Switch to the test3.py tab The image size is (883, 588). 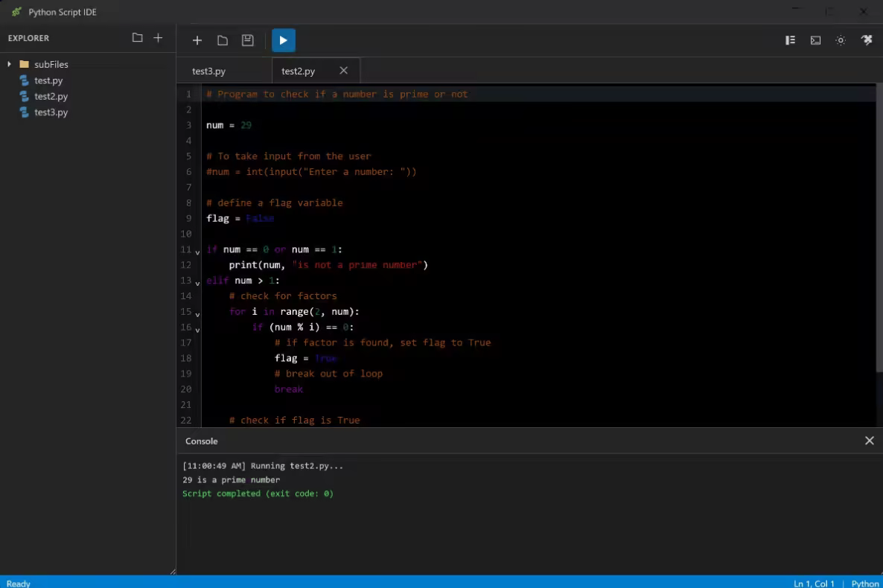pyautogui.click(x=208, y=71)
